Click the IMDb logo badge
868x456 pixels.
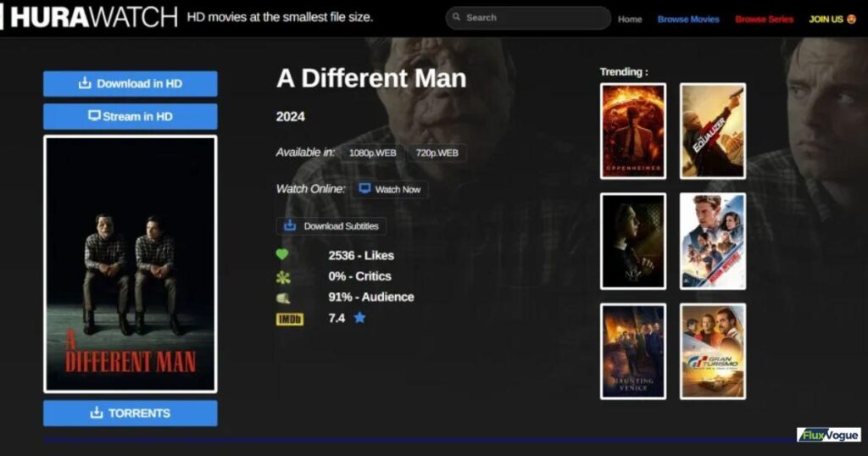click(x=290, y=319)
